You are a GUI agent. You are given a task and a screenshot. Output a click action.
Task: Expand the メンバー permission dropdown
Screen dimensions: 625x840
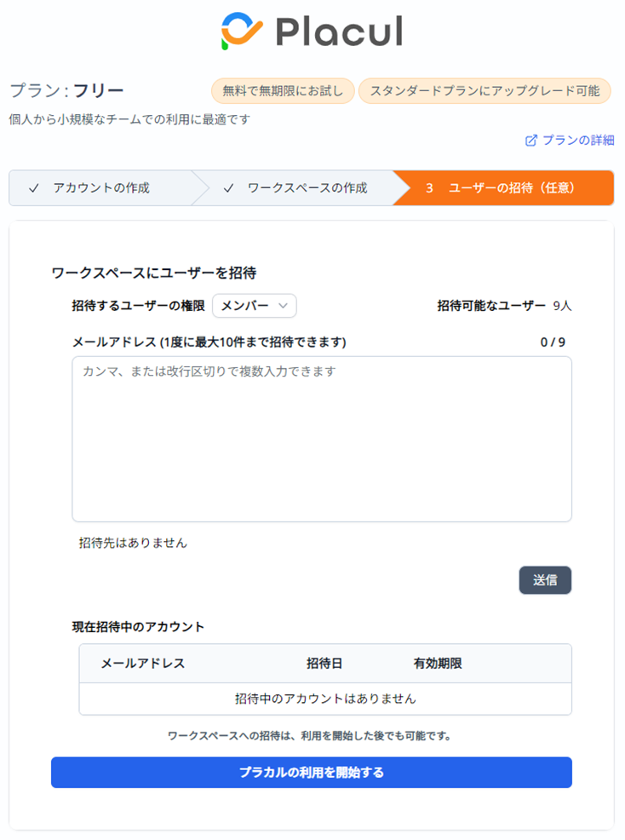[254, 305]
